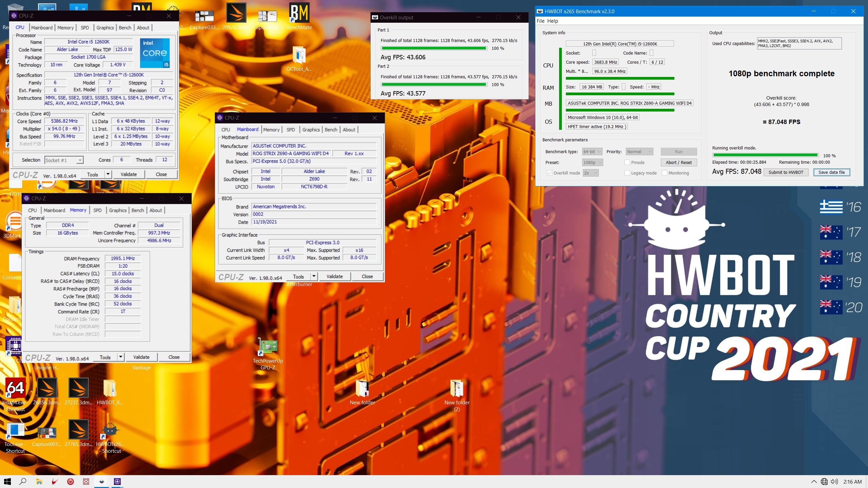
Task: Open the Unigine H... desktop shortcut
Action: pos(47,367)
